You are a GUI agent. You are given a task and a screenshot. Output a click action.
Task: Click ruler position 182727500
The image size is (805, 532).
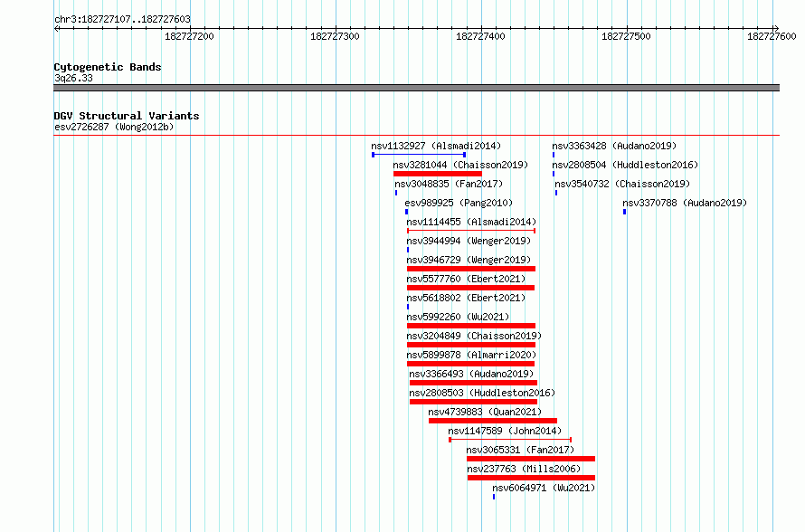click(626, 36)
